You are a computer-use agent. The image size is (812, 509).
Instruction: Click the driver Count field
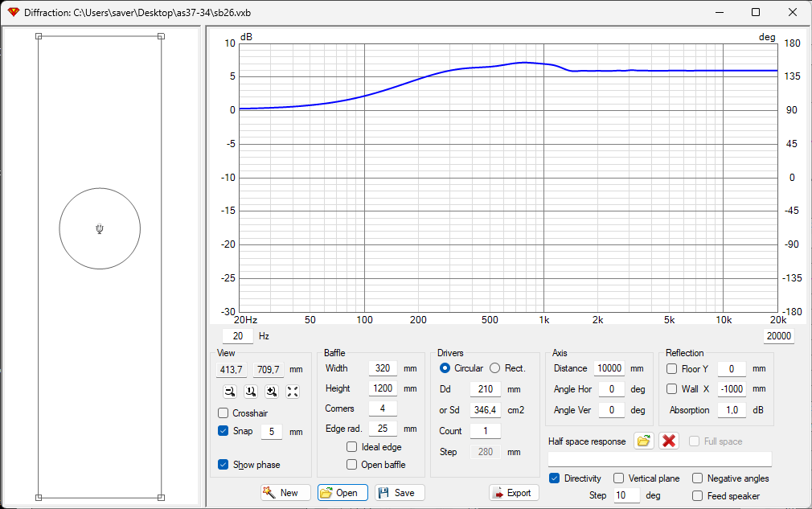[486, 431]
